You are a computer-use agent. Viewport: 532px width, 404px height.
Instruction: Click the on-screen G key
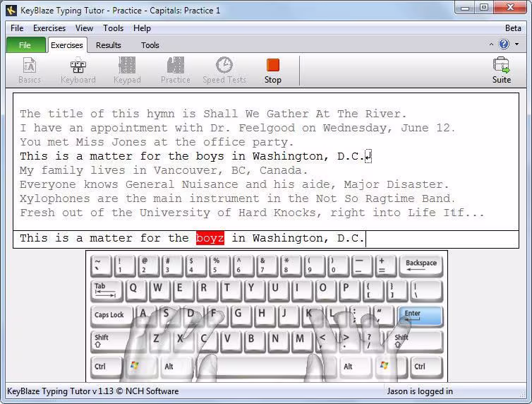[241, 316]
